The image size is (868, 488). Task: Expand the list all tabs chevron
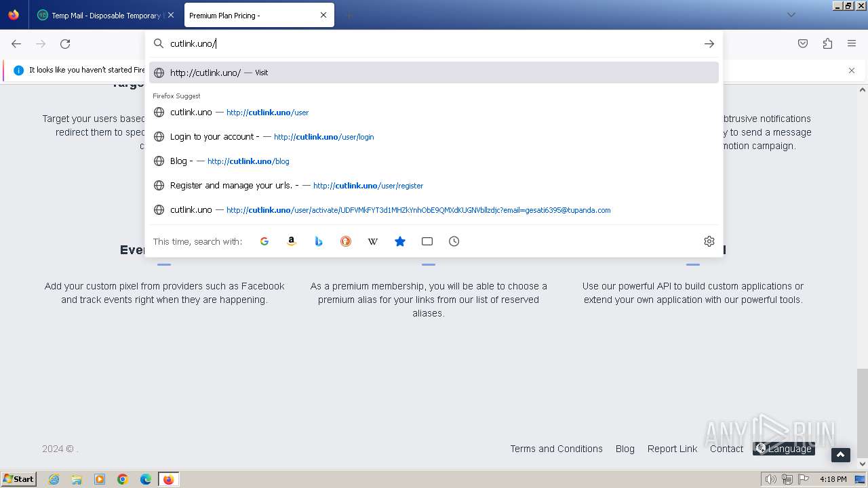(x=791, y=15)
